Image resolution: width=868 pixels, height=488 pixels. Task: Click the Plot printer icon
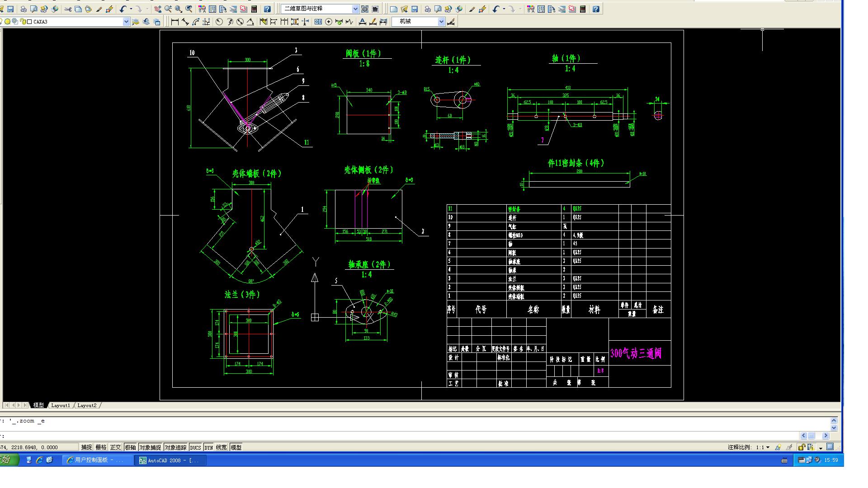click(24, 8)
